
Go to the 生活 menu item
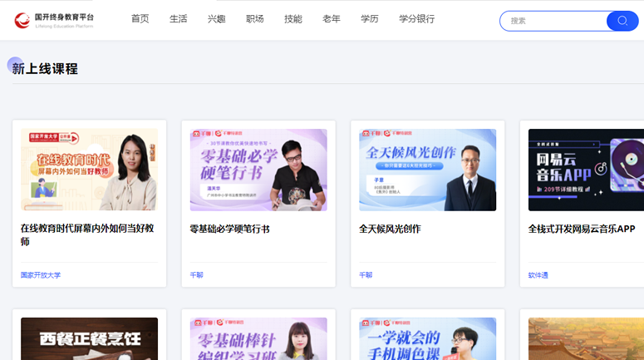click(178, 19)
